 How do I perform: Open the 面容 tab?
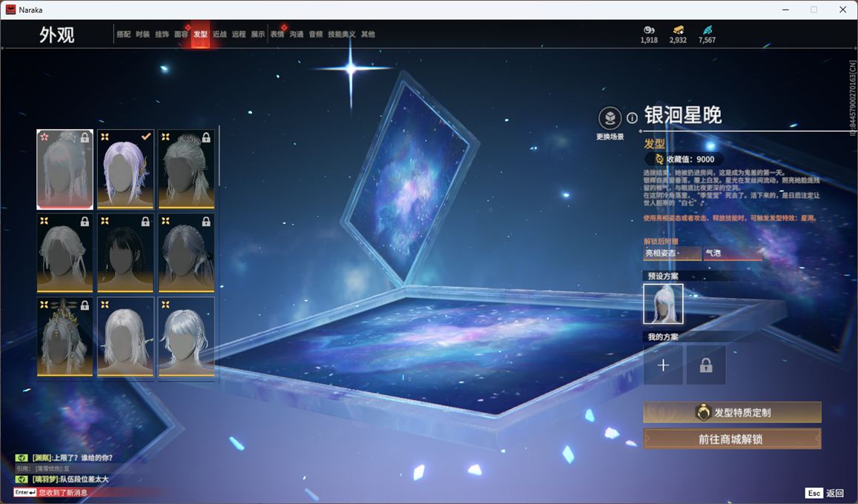[181, 34]
